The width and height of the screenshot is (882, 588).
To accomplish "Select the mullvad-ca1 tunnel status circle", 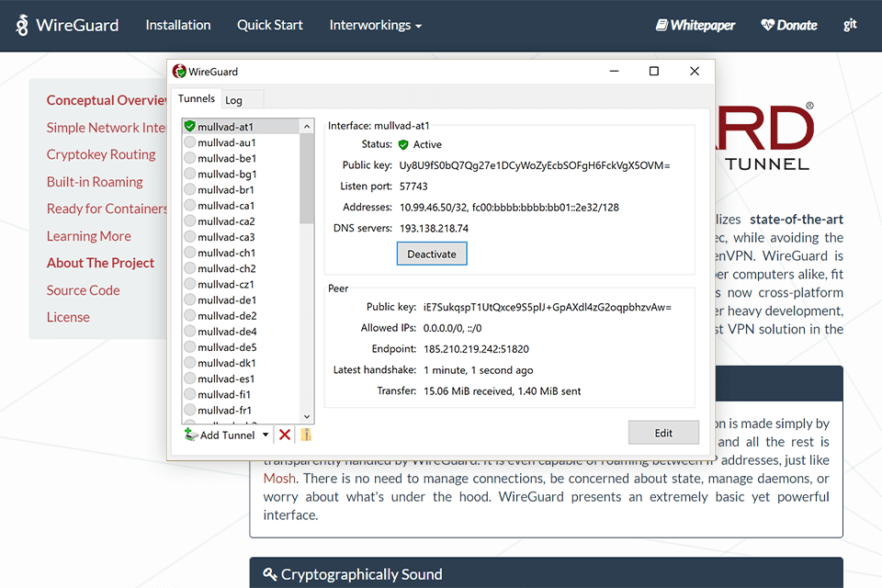I will pyautogui.click(x=190, y=206).
